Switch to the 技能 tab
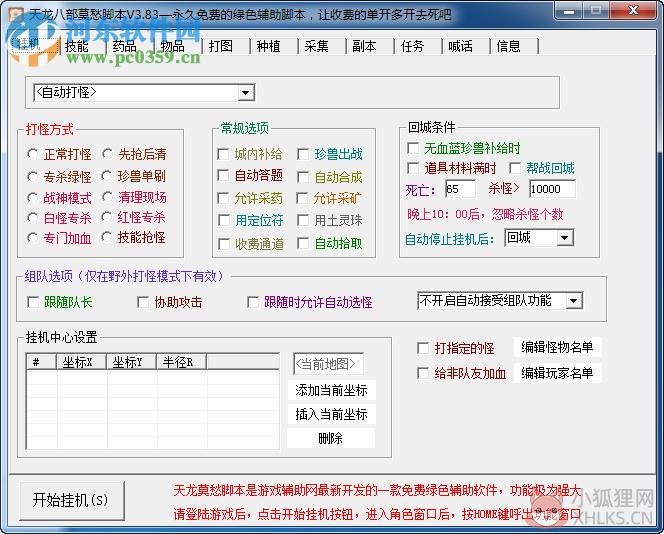This screenshot has height=534, width=664. 77,46
